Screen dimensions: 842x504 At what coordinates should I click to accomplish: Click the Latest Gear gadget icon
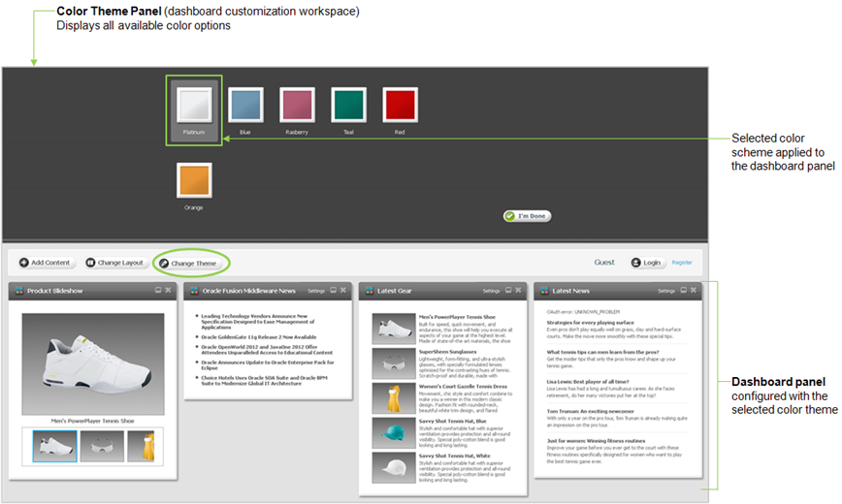coord(370,291)
